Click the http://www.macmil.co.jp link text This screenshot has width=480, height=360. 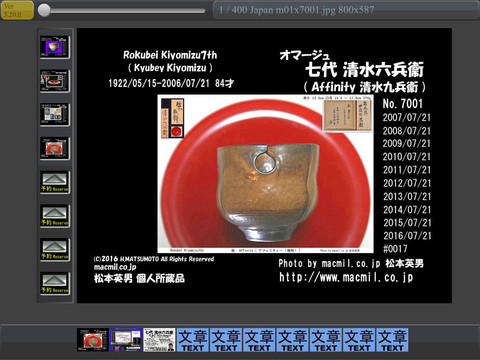click(x=346, y=277)
